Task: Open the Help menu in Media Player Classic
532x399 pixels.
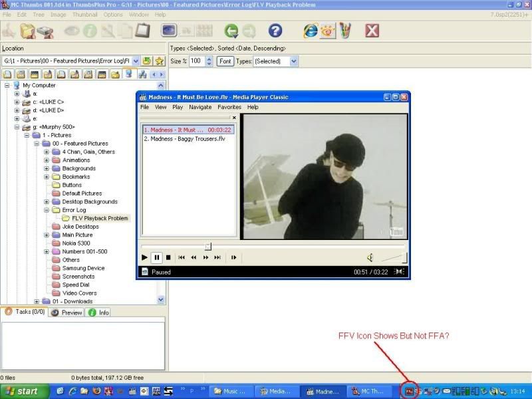Action: [253, 107]
